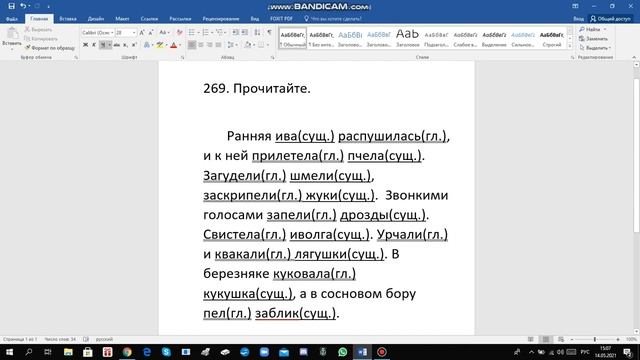Screen dimensions: 640x360
Task: Switch to the Рецензирование tab
Action: [221, 19]
